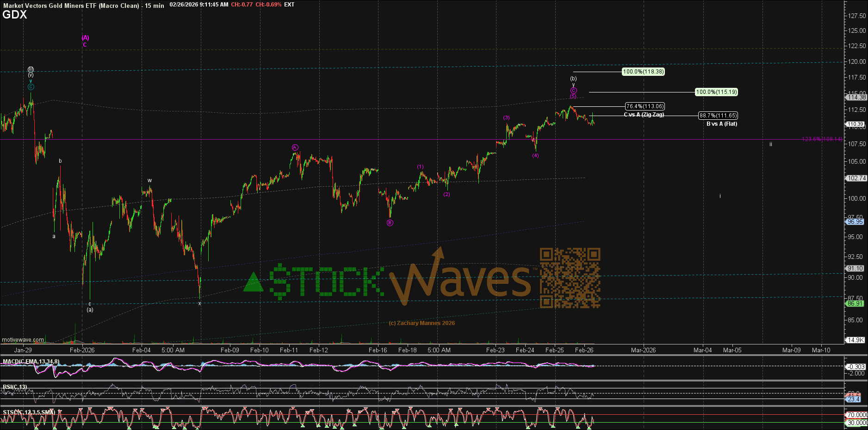Select the 88.7%(111.65) retracement label
The image size is (868, 430).
click(x=718, y=116)
